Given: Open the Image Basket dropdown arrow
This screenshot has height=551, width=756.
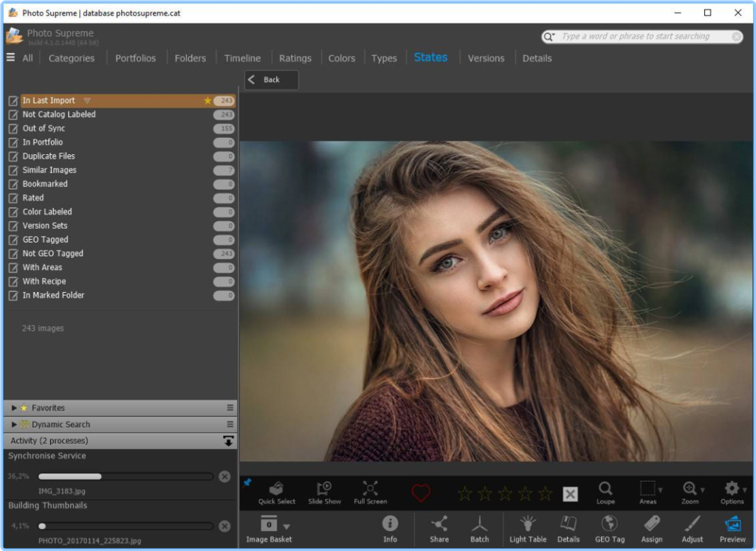Looking at the screenshot, I should coord(286,527).
